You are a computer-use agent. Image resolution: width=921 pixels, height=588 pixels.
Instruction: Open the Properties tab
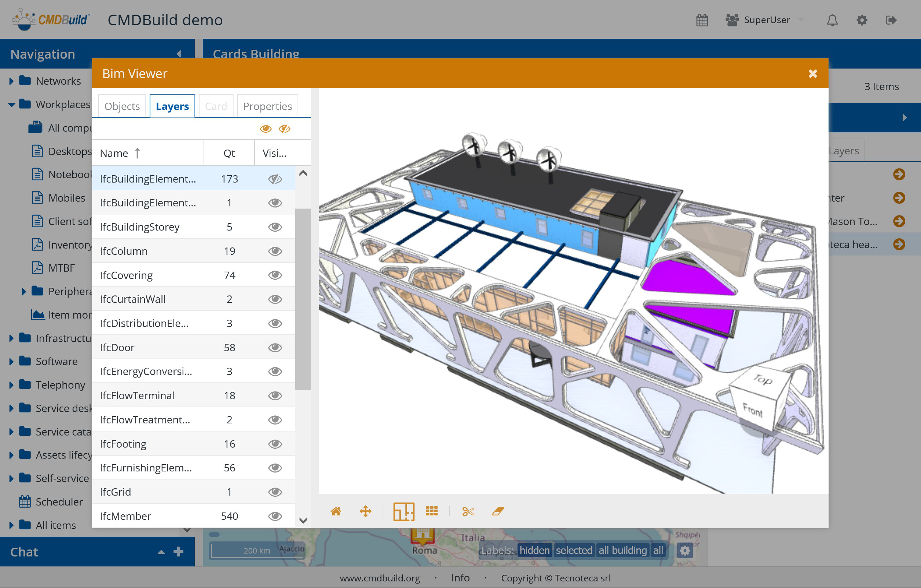coord(267,106)
